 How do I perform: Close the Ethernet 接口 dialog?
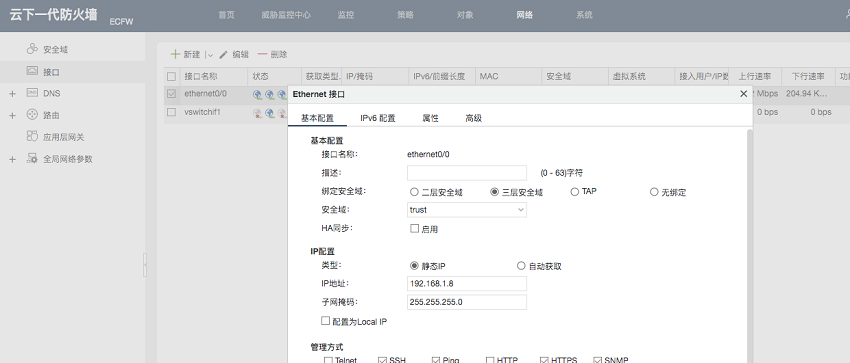(744, 94)
